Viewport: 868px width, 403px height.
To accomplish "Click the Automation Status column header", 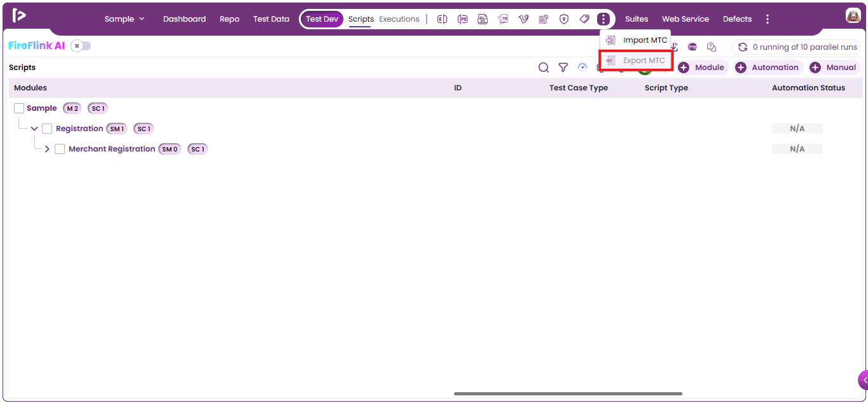I will click(x=809, y=88).
